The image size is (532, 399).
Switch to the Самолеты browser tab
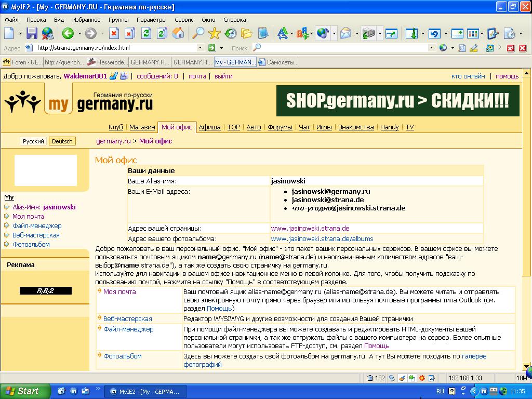pos(278,62)
